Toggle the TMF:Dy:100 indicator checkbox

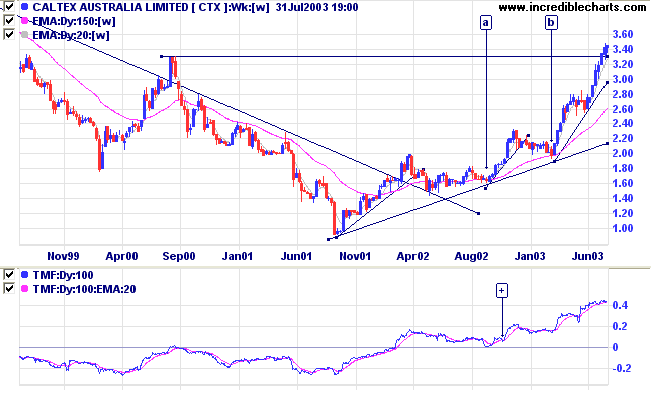pyautogui.click(x=9, y=275)
